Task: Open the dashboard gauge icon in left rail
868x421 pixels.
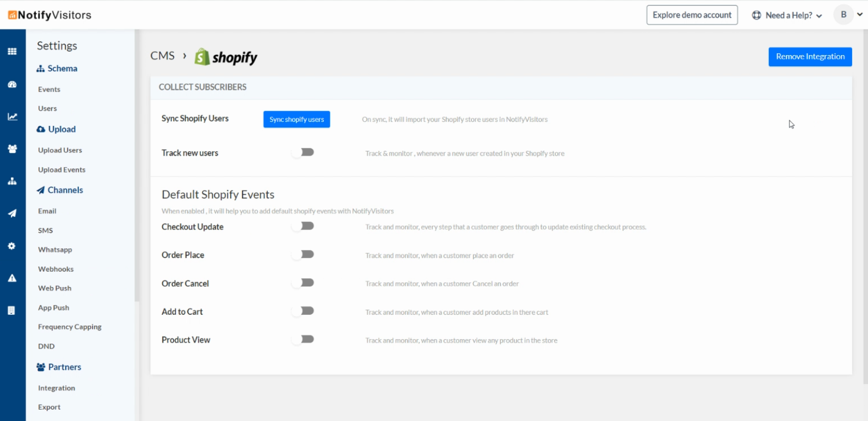Action: coord(12,84)
